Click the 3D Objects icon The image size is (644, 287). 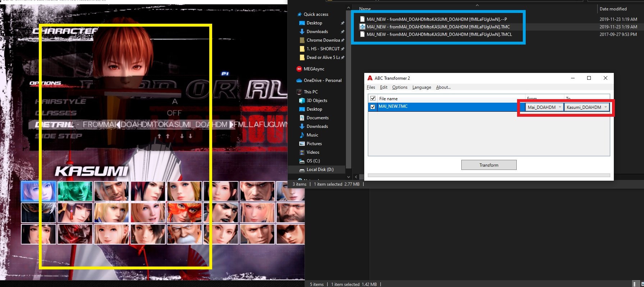coord(302,101)
